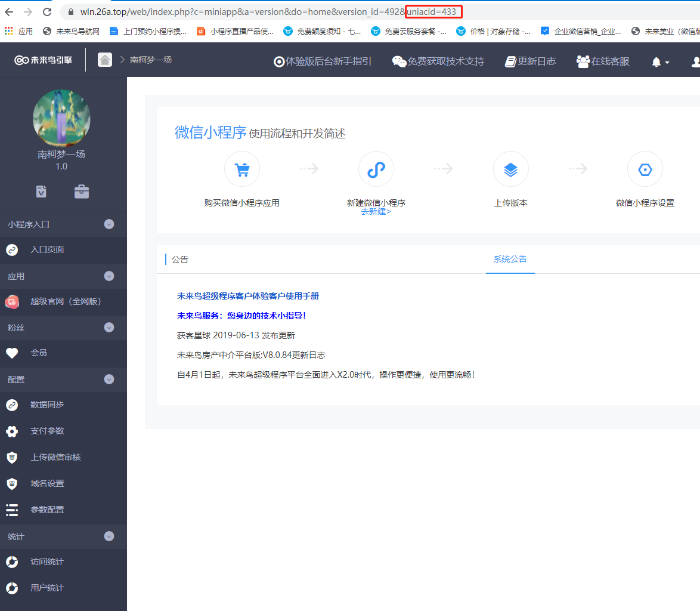Click the 上传版本 layers icon
Image resolution: width=700 pixels, height=611 pixels.
click(x=511, y=169)
